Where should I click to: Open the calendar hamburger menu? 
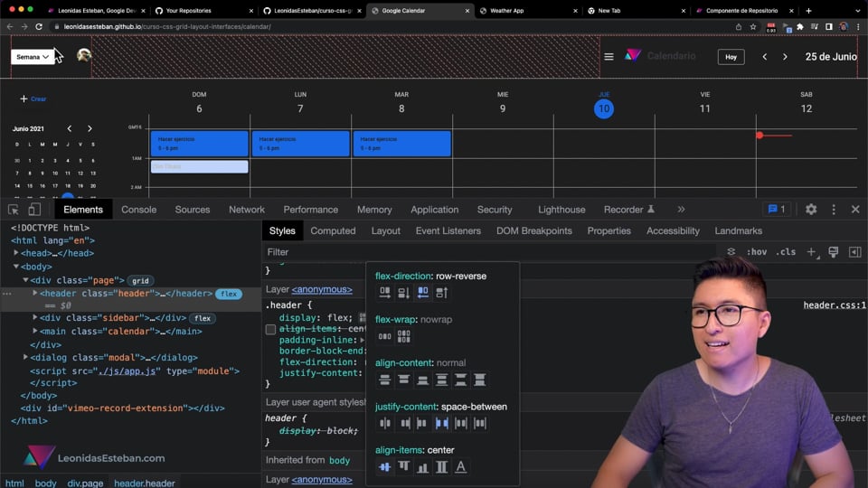click(x=609, y=56)
